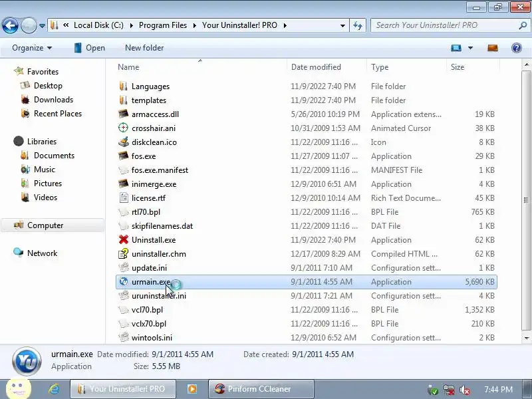Select inimerge.exe application icon
Image resolution: width=532 pixels, height=399 pixels.
tap(123, 184)
